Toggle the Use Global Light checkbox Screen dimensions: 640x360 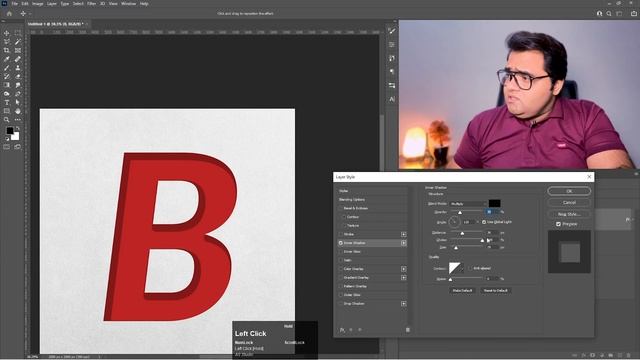(484, 222)
